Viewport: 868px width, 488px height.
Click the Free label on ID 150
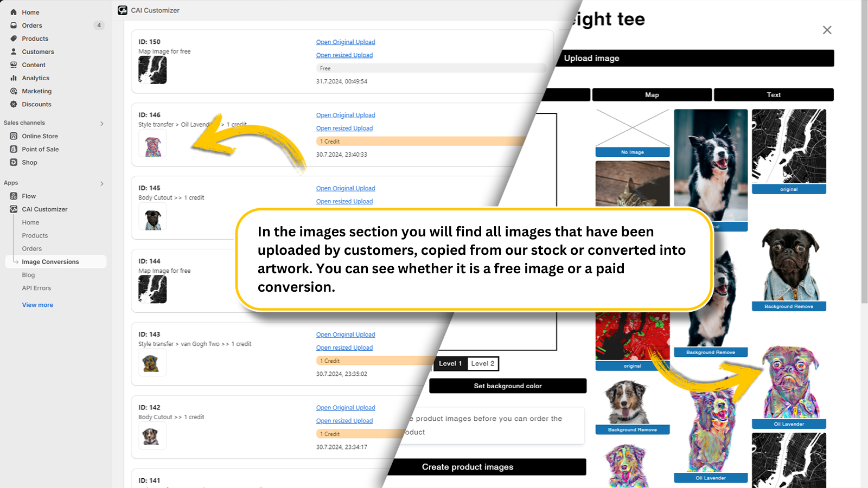pos(431,68)
